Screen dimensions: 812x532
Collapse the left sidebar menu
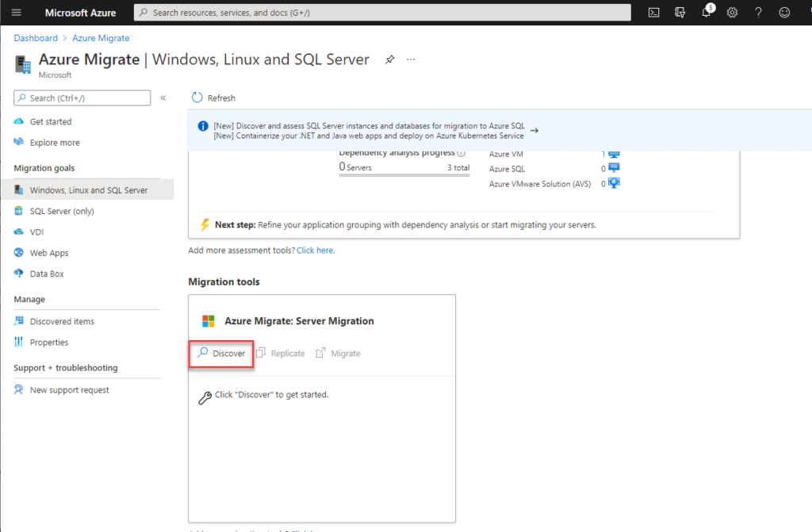tap(163, 98)
